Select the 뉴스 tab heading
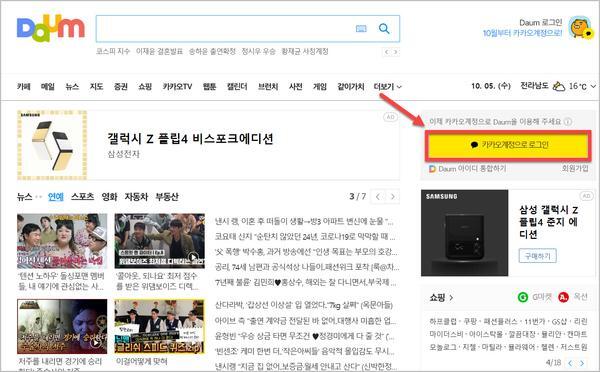The image size is (600, 372). 24,197
